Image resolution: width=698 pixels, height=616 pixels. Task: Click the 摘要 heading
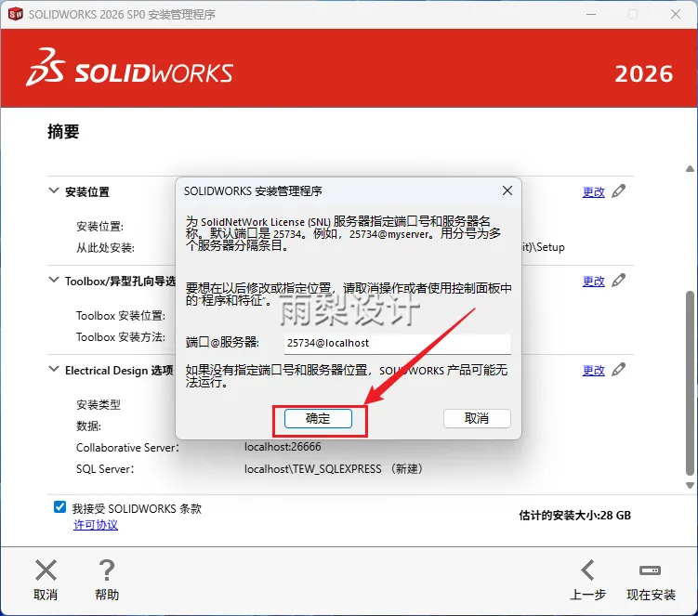pyautogui.click(x=63, y=131)
